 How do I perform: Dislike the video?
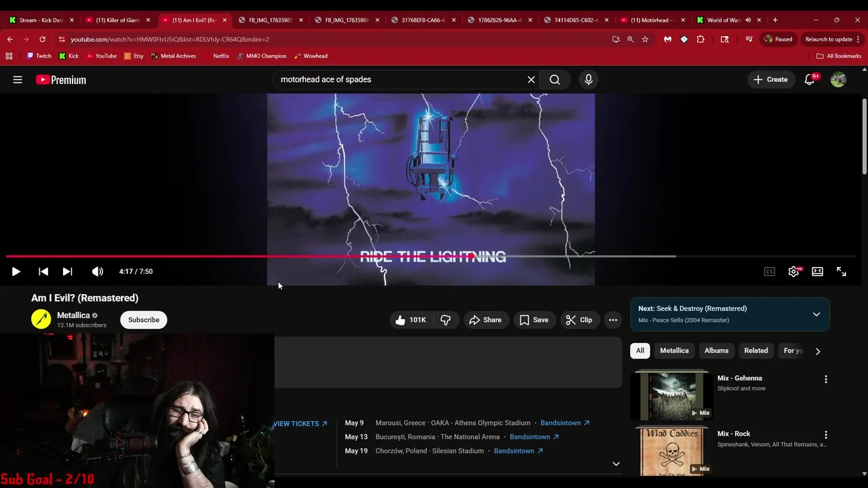tap(446, 320)
